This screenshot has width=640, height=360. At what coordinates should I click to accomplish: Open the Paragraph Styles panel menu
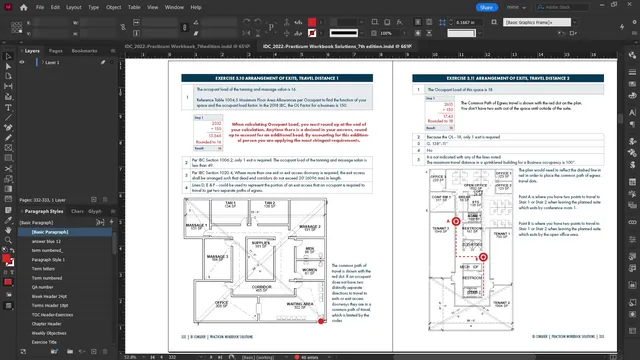pyautogui.click(x=113, y=211)
